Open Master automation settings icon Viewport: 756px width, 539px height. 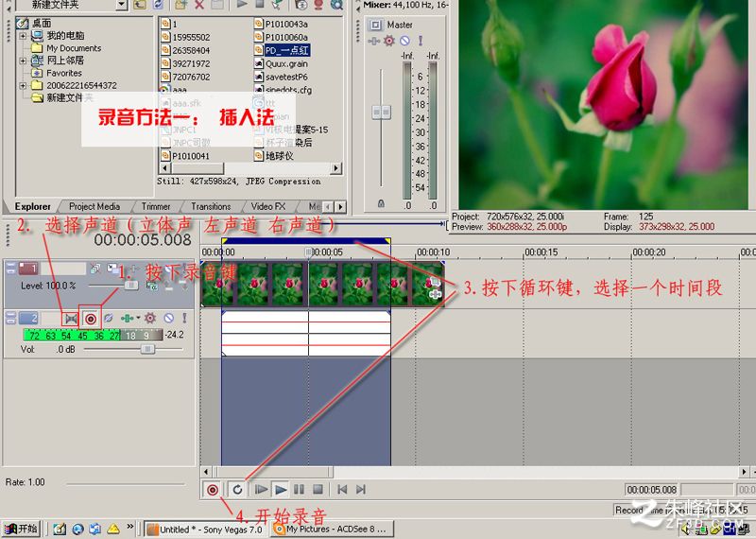pyautogui.click(x=373, y=41)
